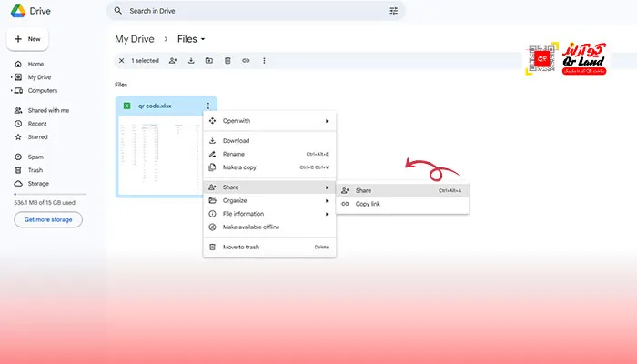Expand the My Drive sidebar tree

click(11, 77)
